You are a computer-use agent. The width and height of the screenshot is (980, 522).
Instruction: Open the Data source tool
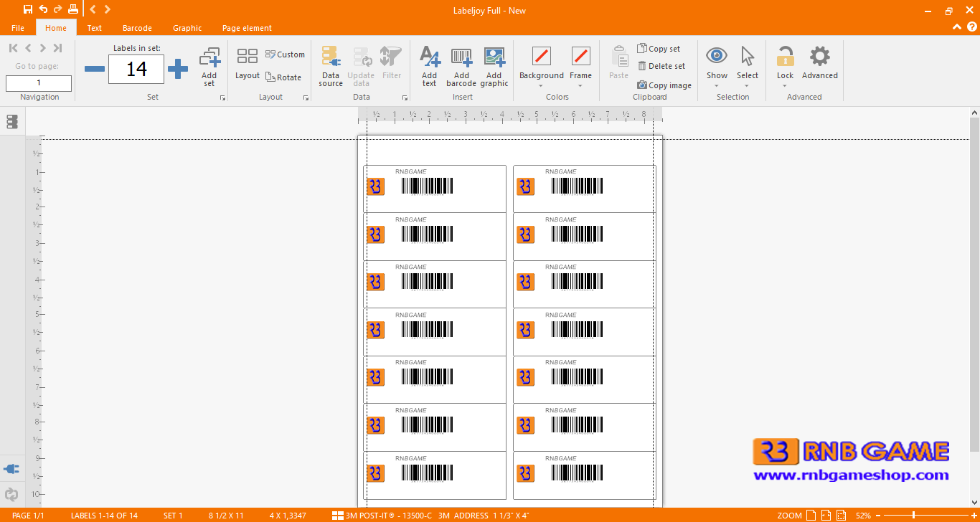(x=331, y=67)
